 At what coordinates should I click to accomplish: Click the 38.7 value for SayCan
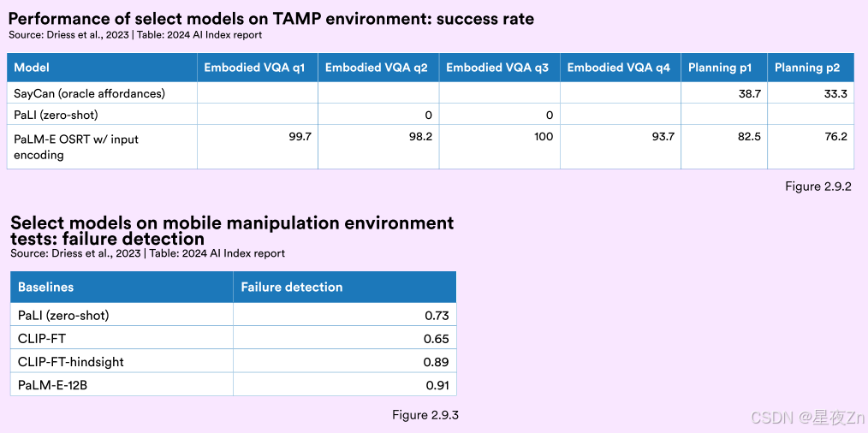tap(750, 94)
